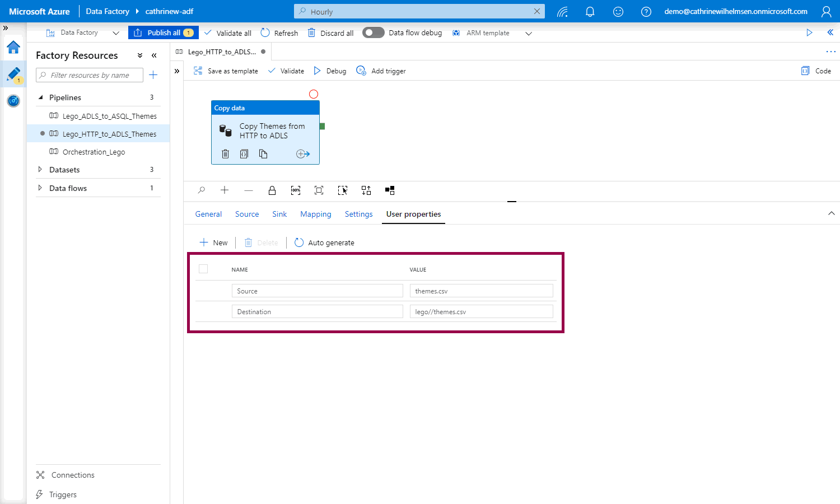This screenshot has height=504, width=840.
Task: Click the clone activity icon on Copy data
Action: pos(263,154)
